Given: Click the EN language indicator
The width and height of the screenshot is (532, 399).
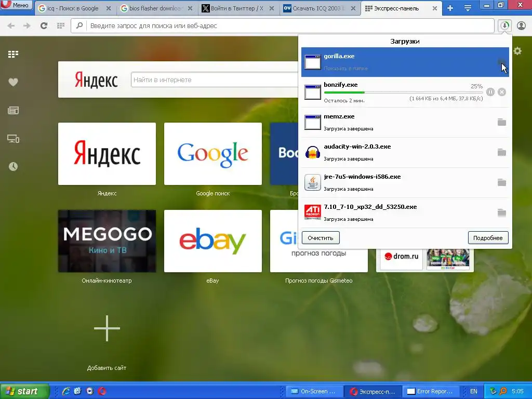Looking at the screenshot, I should (474, 391).
